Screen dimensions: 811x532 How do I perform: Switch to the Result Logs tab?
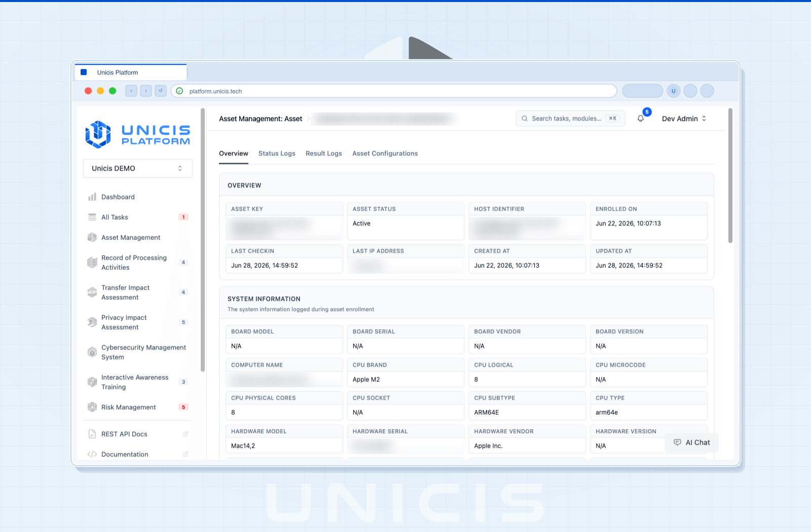click(324, 154)
